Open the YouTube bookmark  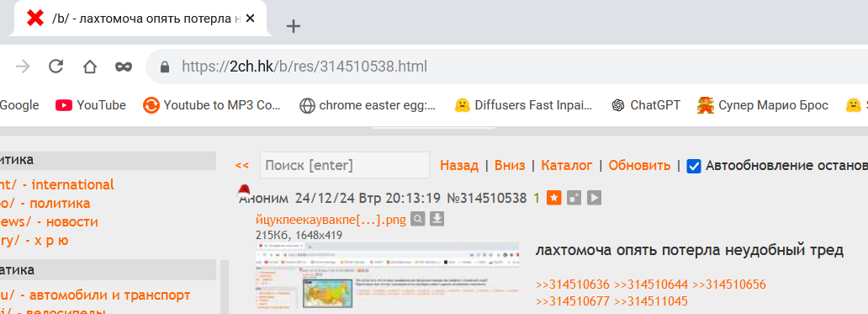(x=91, y=105)
